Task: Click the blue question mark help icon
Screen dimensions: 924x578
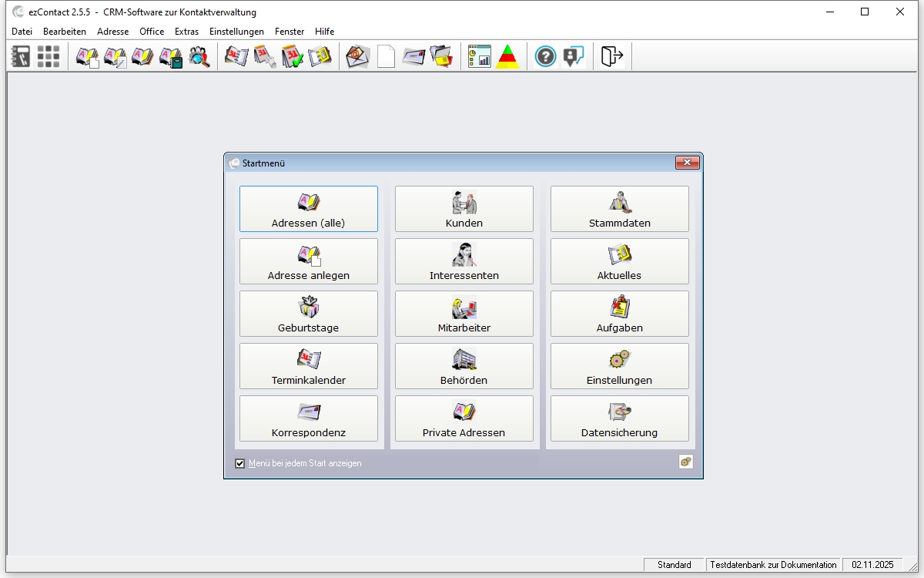Action: (545, 56)
